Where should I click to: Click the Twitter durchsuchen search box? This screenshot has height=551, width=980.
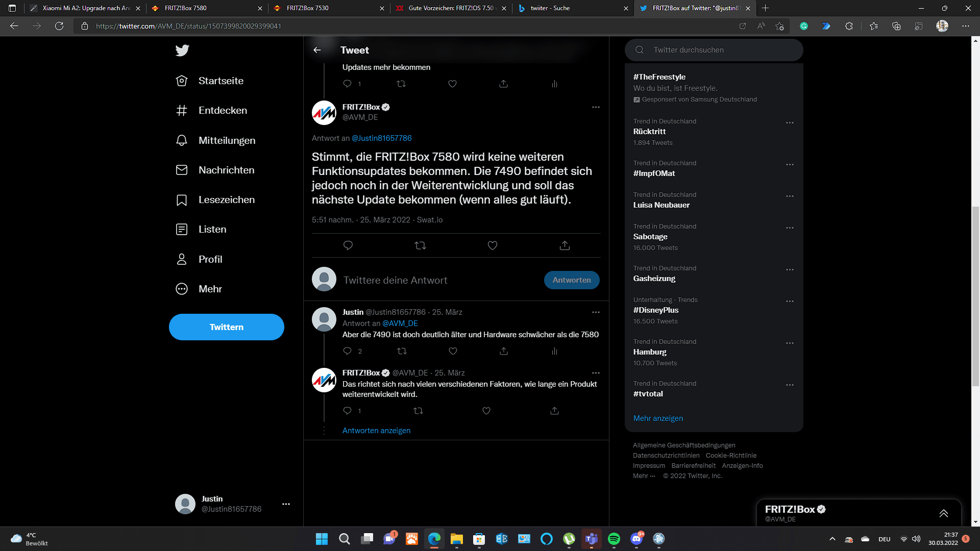tap(714, 50)
